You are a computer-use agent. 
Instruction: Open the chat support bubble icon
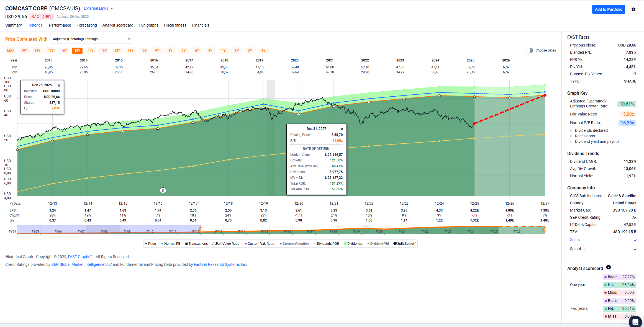635,322
